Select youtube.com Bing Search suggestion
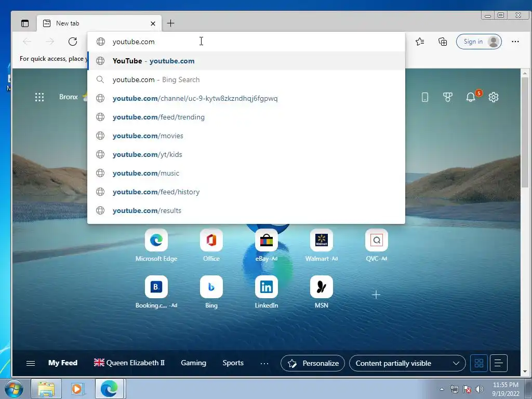The image size is (532, 399). pos(246,79)
